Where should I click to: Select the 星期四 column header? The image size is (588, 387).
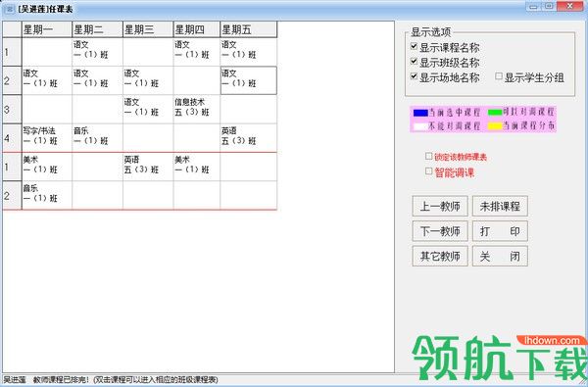tap(197, 29)
